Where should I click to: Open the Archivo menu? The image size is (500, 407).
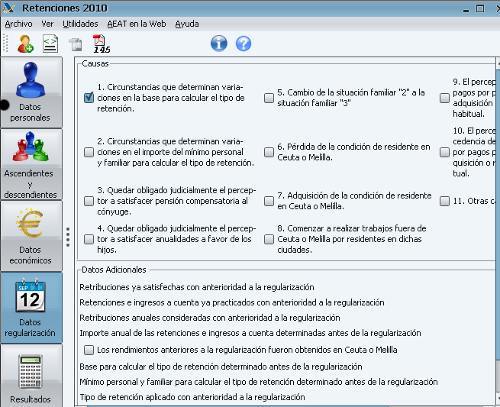(19, 24)
